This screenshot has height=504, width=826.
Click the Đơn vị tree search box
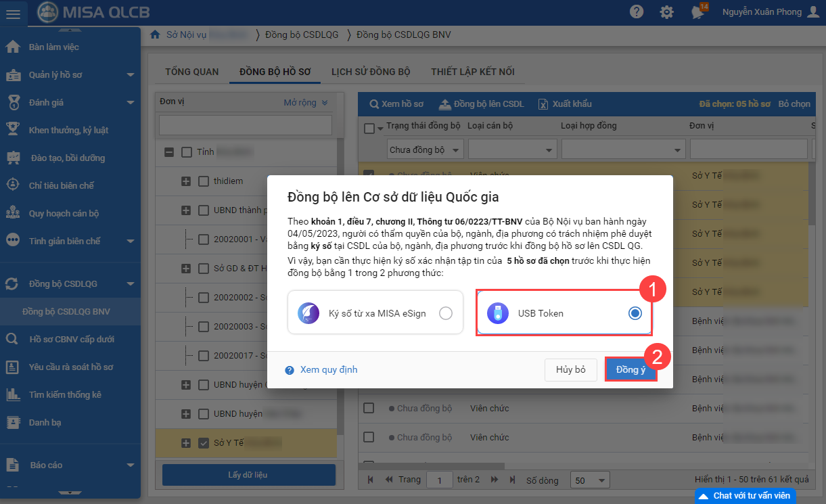(246, 125)
